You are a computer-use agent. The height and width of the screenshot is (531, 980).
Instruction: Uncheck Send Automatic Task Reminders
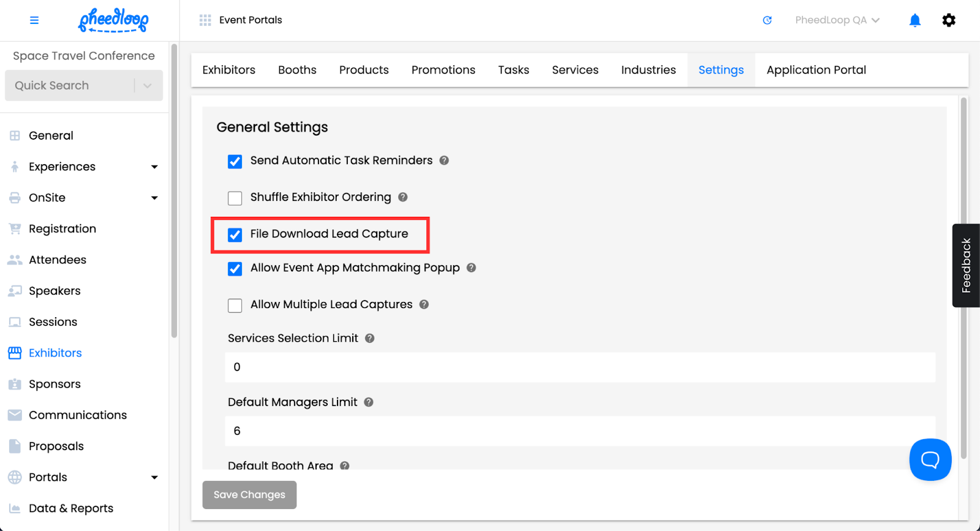tap(235, 162)
